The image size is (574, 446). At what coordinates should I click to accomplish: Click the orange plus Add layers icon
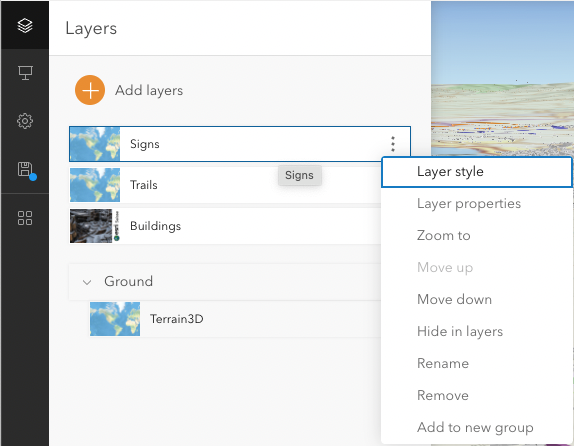[90, 90]
